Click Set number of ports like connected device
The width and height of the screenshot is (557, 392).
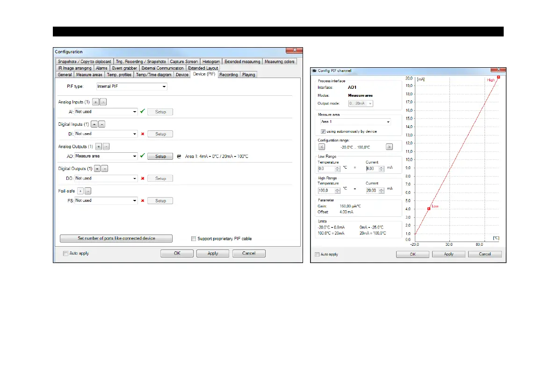click(x=116, y=238)
